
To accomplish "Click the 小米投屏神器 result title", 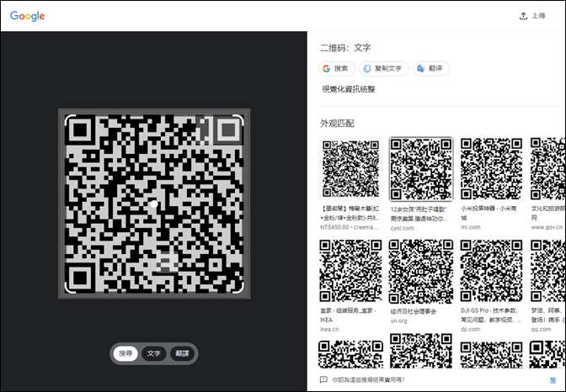I will point(489,213).
